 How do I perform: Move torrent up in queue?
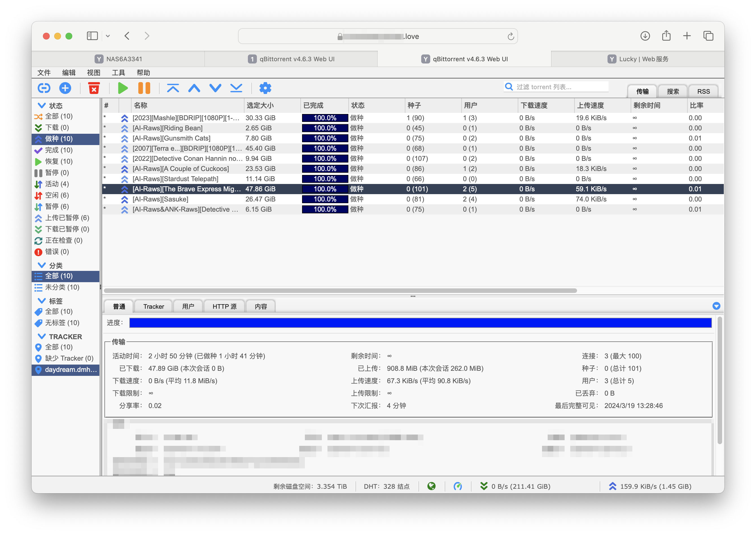pyautogui.click(x=194, y=88)
